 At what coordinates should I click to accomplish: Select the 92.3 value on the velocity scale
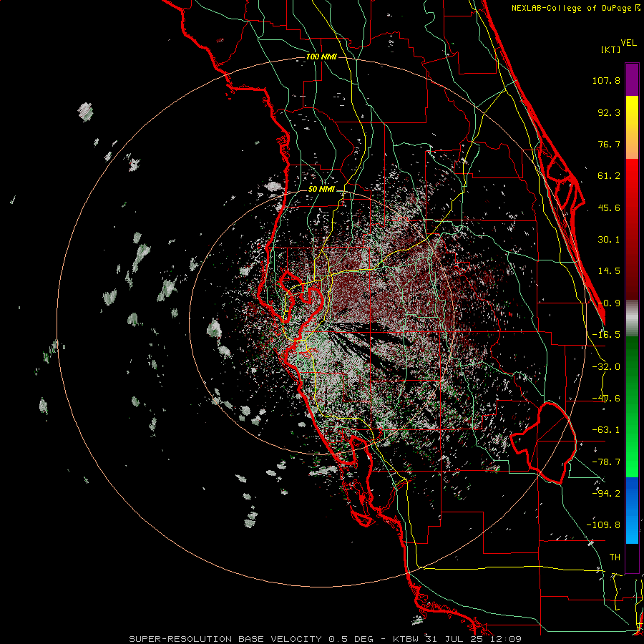coord(609,112)
